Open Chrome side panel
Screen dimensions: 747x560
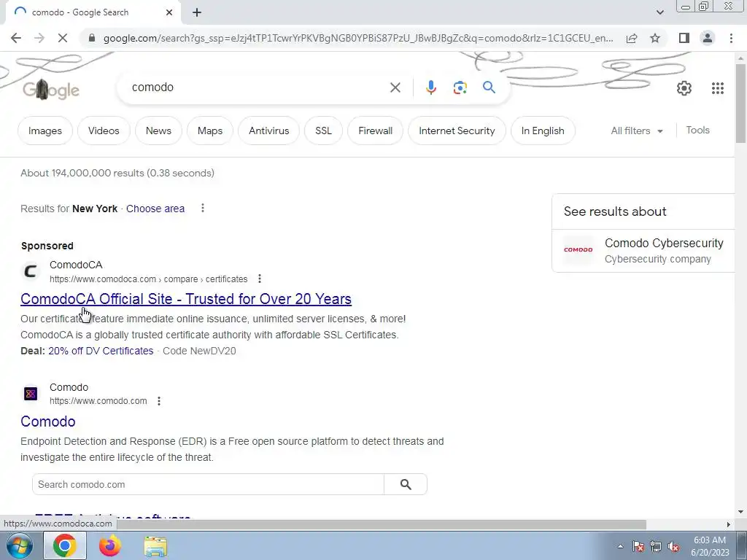pyautogui.click(x=684, y=38)
